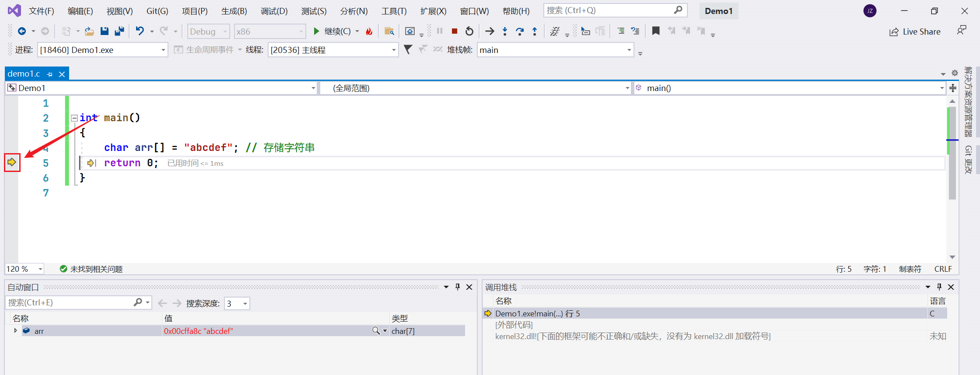Click the Step Over arrow icon
Viewport: 980px width, 375px height.
pyautogui.click(x=520, y=31)
